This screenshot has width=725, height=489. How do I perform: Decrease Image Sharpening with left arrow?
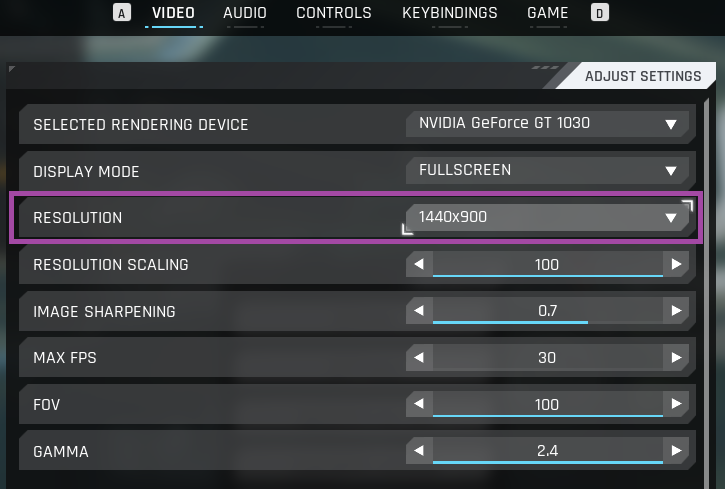coord(419,311)
